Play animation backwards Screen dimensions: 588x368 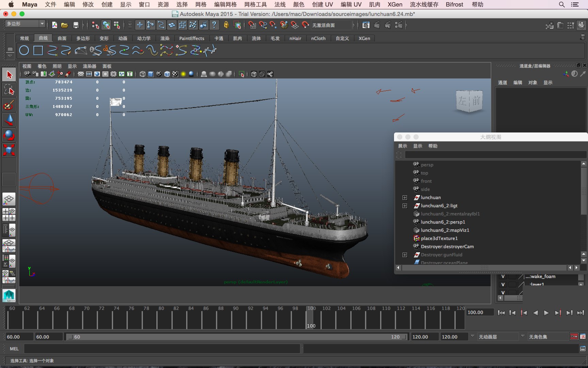(x=535, y=313)
